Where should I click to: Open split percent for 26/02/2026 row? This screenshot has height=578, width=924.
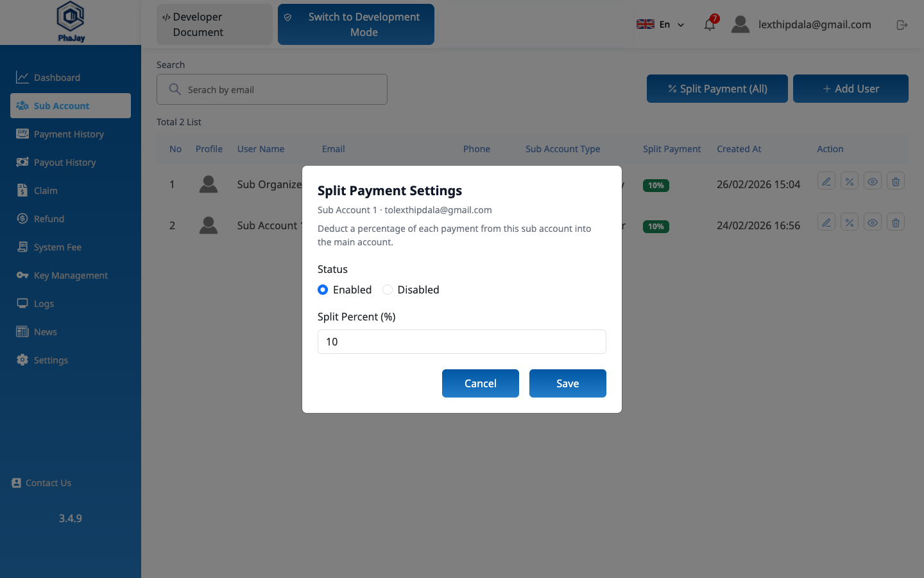click(x=850, y=181)
